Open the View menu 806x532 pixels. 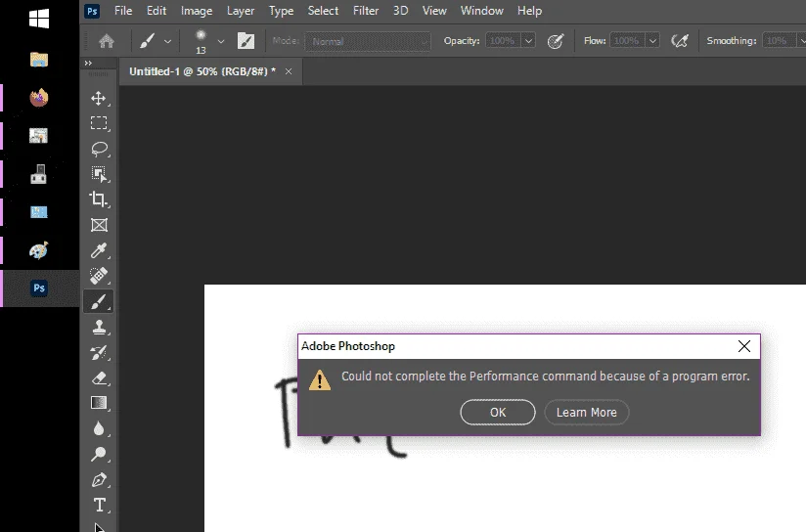[x=434, y=11]
